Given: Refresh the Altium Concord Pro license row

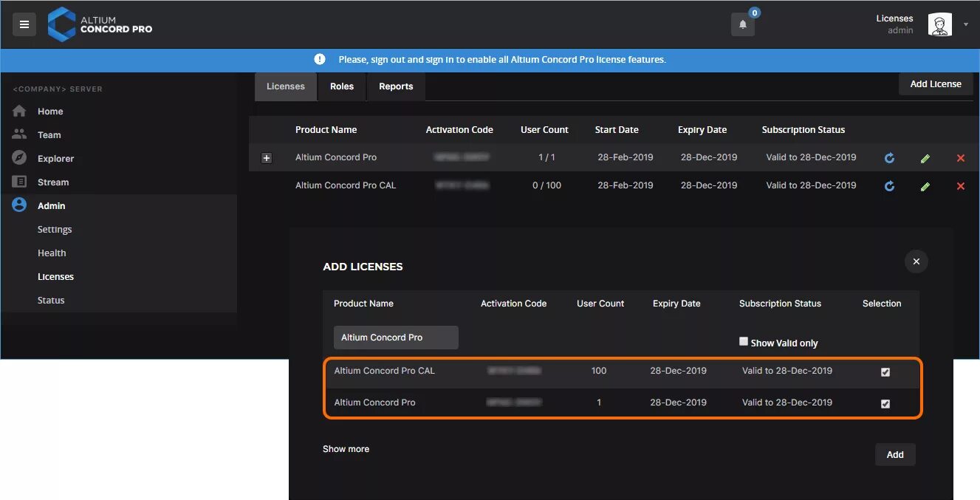Looking at the screenshot, I should pyautogui.click(x=889, y=158).
